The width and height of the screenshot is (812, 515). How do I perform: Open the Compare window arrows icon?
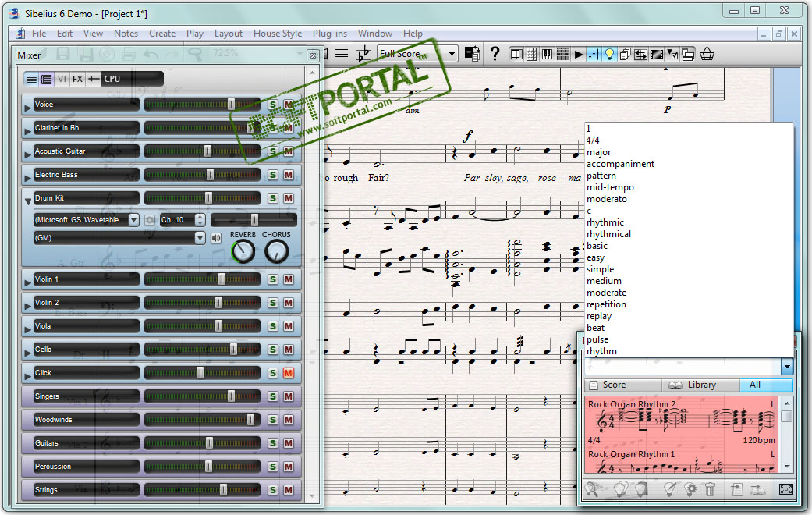coord(640,54)
